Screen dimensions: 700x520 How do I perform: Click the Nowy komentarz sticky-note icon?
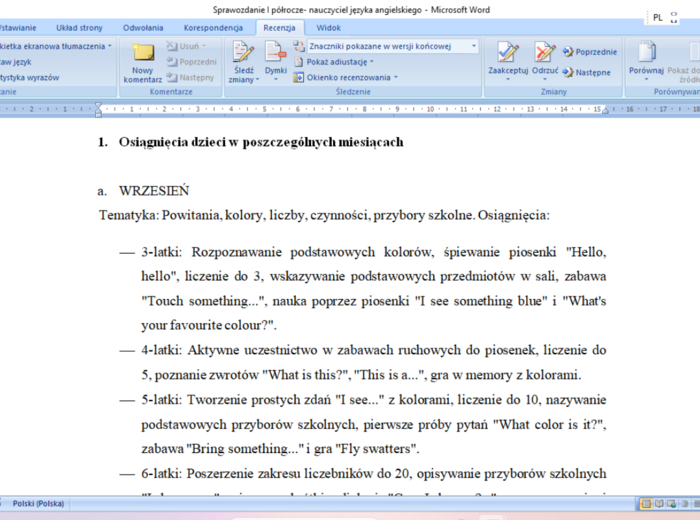click(x=143, y=53)
